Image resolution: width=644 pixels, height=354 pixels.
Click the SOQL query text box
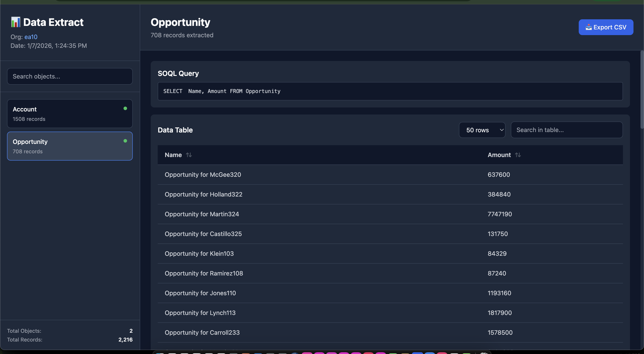[x=390, y=91]
